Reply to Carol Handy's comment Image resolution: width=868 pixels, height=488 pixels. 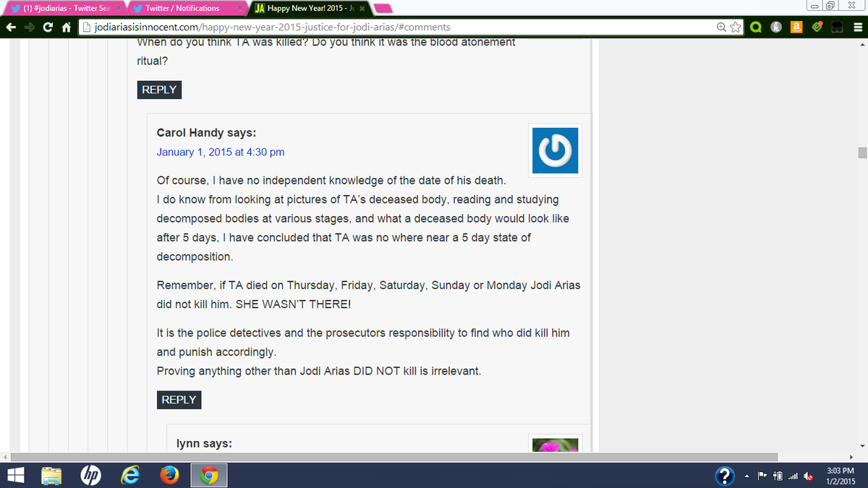(x=179, y=400)
